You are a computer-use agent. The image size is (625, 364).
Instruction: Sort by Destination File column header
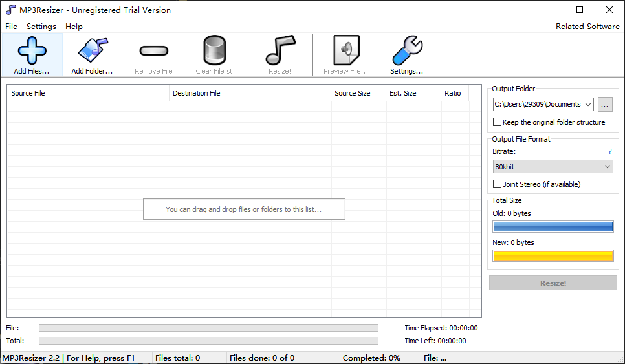pos(250,93)
